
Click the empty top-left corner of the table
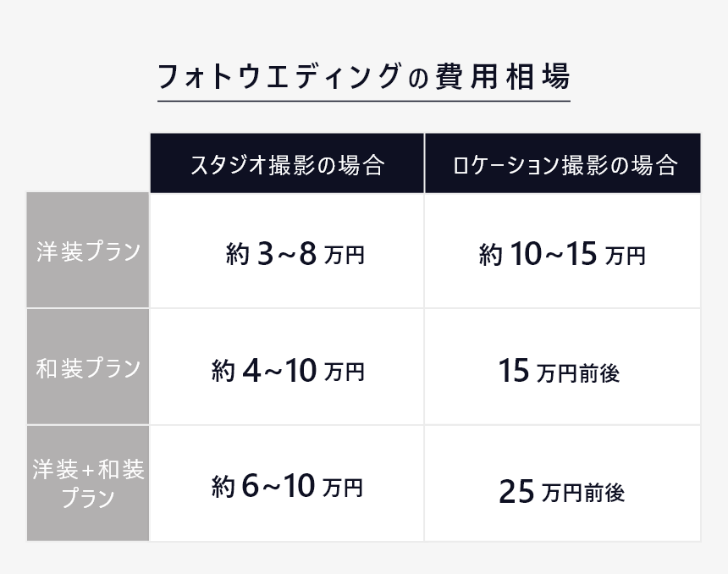[88, 163]
